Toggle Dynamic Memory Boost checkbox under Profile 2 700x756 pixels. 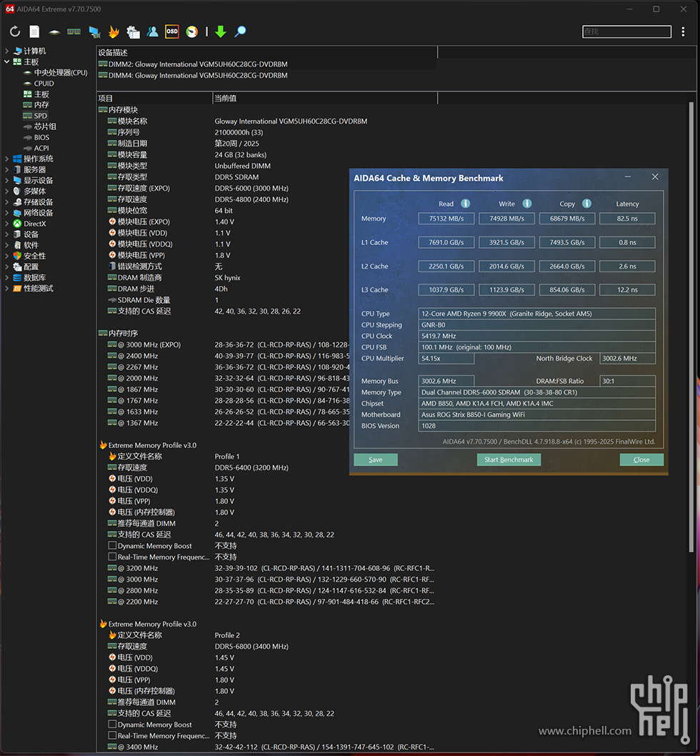pos(112,725)
